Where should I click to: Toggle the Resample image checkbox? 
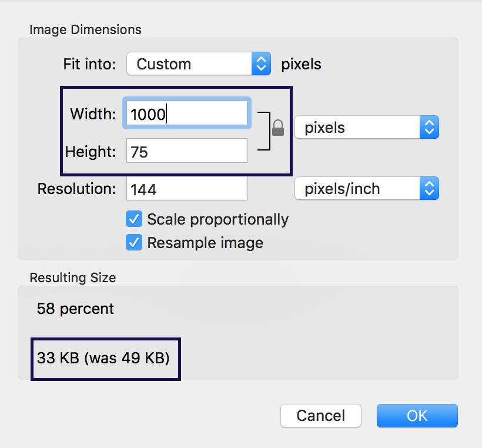(134, 243)
